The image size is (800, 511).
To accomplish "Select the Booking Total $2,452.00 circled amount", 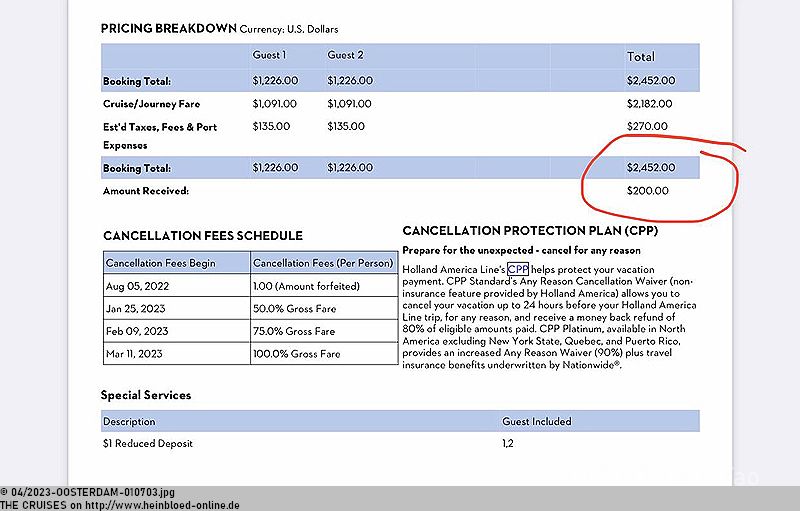I will click(x=651, y=168).
